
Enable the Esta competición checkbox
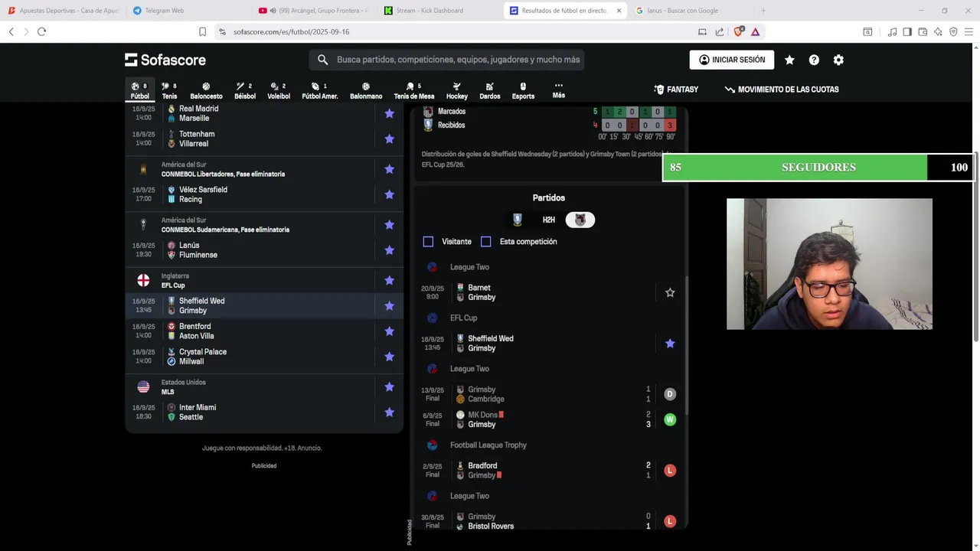[x=485, y=242]
